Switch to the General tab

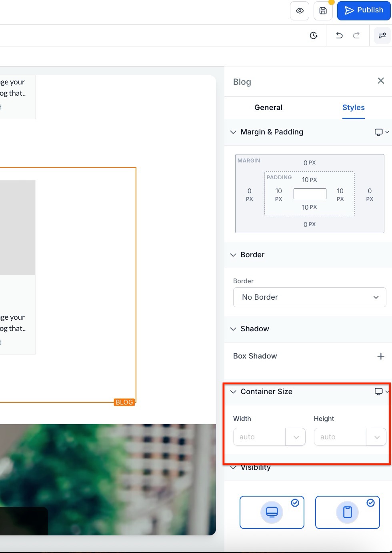268,108
